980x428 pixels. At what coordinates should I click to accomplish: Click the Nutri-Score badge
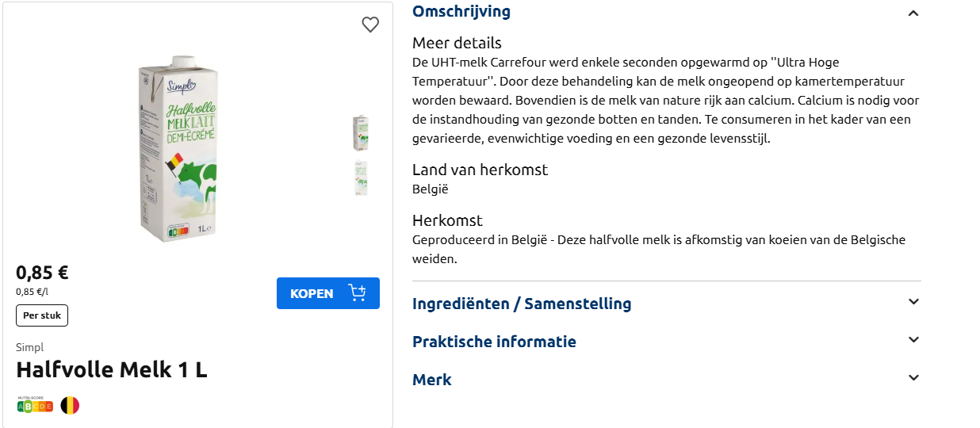point(35,406)
